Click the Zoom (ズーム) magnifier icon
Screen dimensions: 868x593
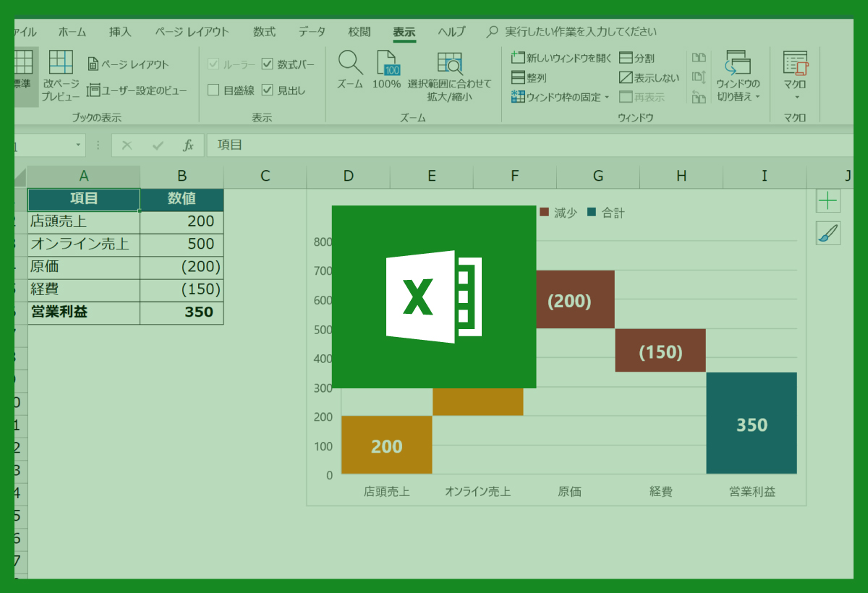point(350,64)
